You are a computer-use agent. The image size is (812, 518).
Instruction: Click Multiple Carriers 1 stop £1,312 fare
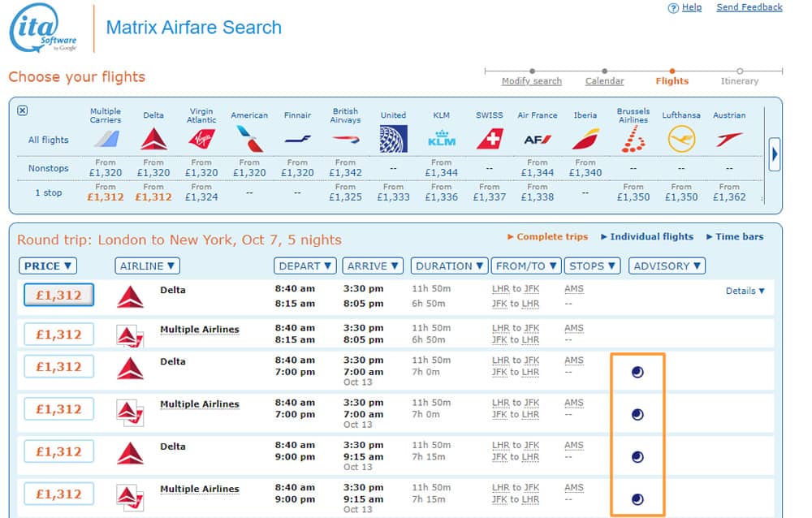point(106,196)
